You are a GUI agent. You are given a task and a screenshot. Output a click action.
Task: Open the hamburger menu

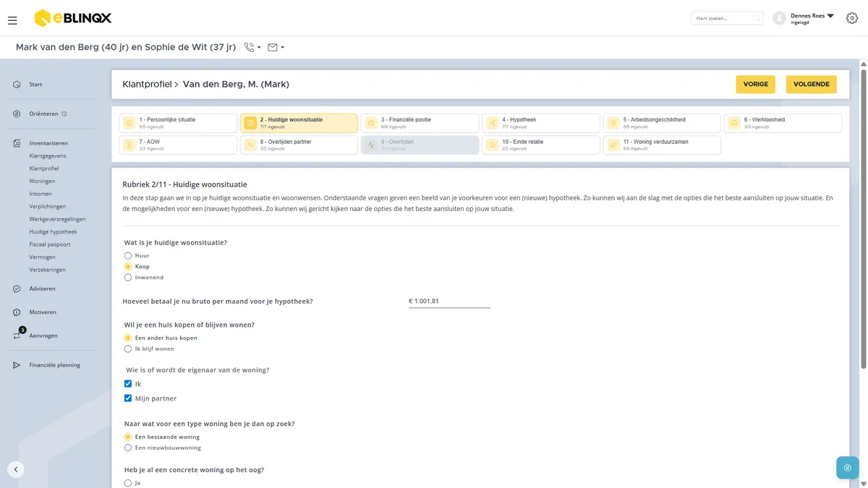pos(12,20)
